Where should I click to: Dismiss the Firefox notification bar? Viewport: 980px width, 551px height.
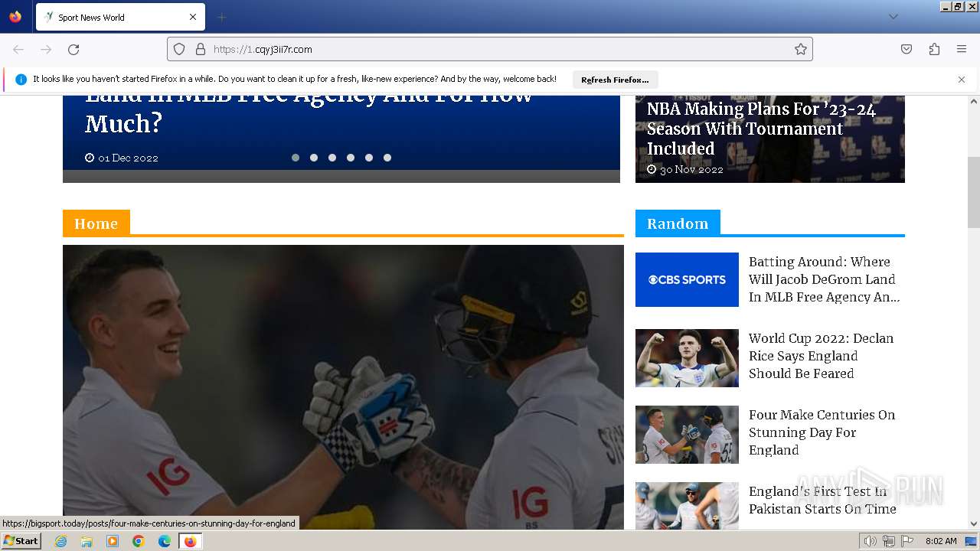click(962, 80)
